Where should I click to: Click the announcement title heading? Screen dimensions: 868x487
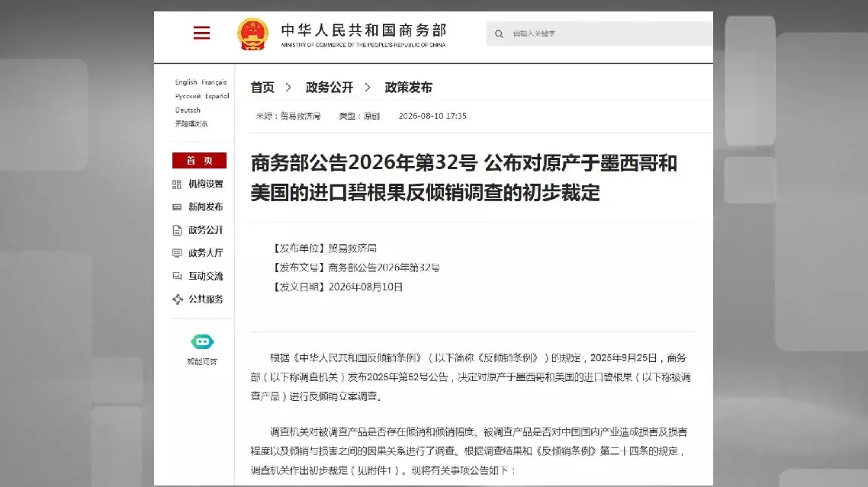tap(464, 178)
